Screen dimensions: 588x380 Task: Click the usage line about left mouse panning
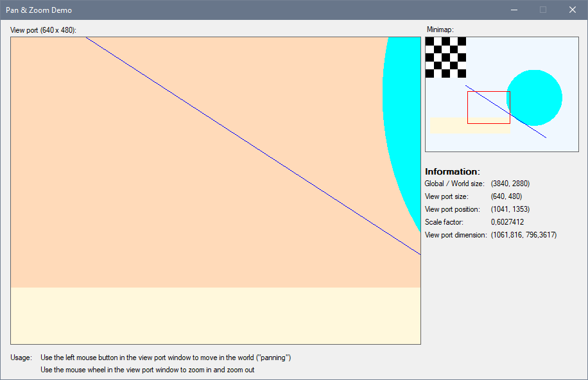pyautogui.click(x=166, y=358)
